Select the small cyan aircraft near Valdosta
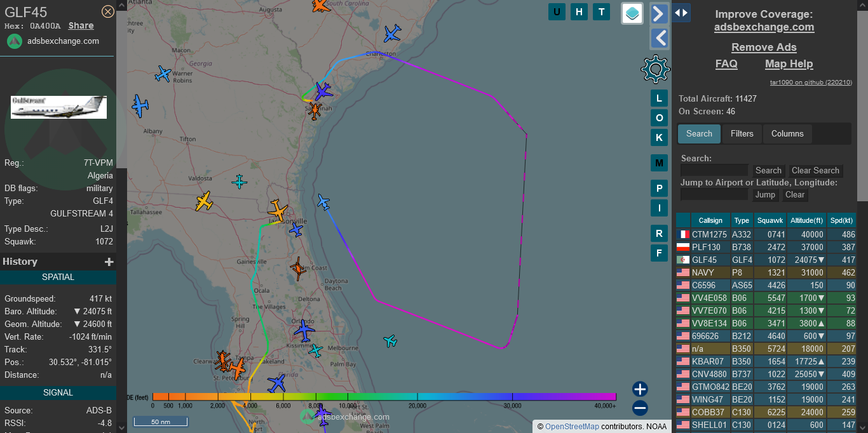Image resolution: width=868 pixels, height=433 pixels. tap(239, 182)
